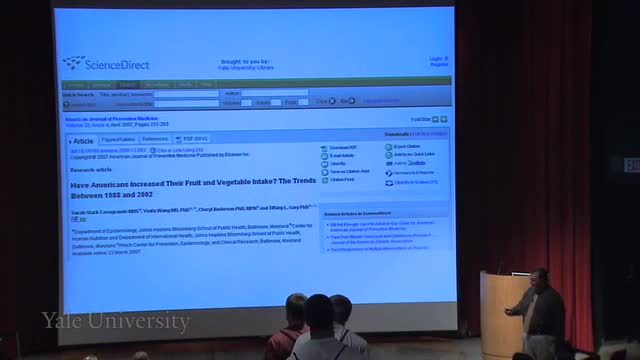Viewport: 640px width, 360px height.
Task: Click the Export Citation icon
Action: [x=388, y=147]
